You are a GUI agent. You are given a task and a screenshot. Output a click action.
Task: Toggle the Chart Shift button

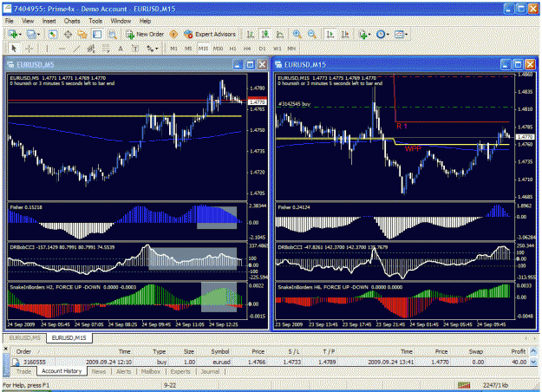click(x=345, y=34)
